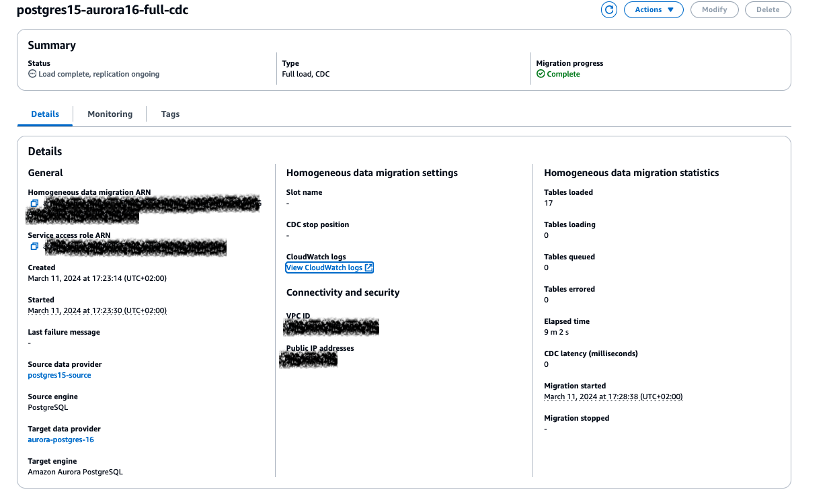
Task: Click the Summary section heading
Action: tap(52, 45)
